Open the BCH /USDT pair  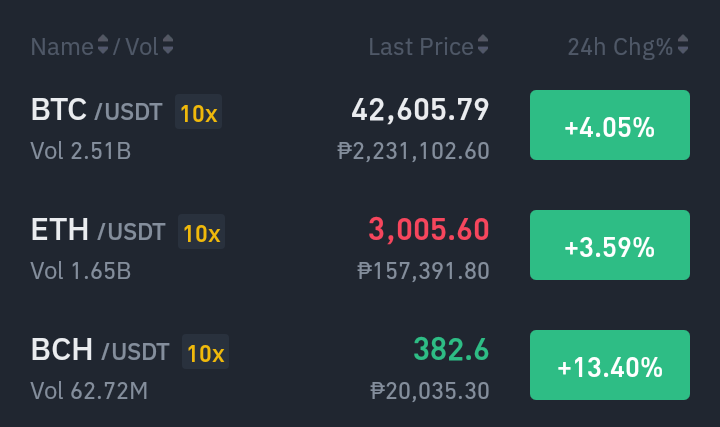[x=100, y=350]
